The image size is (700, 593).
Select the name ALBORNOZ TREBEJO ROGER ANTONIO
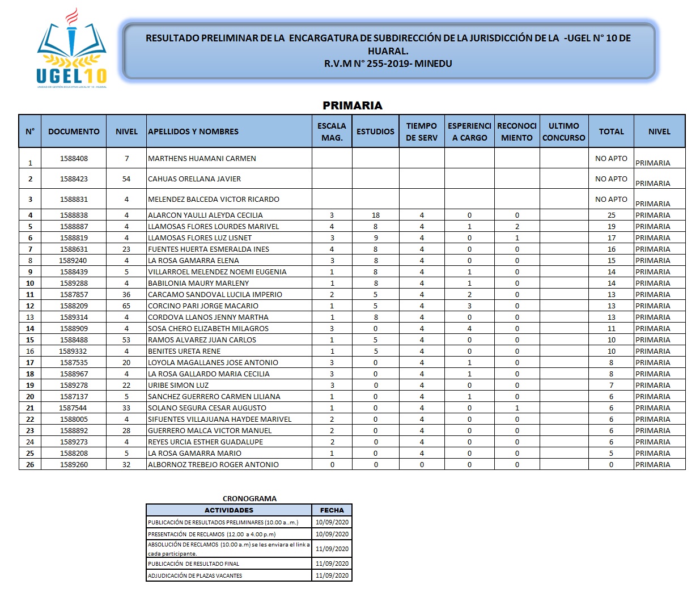tap(213, 465)
